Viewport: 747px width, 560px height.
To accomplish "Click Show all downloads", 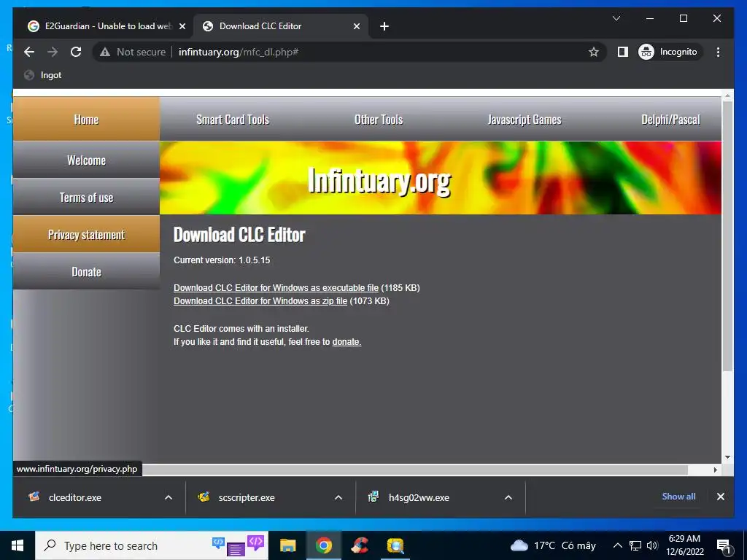I will [x=678, y=496].
